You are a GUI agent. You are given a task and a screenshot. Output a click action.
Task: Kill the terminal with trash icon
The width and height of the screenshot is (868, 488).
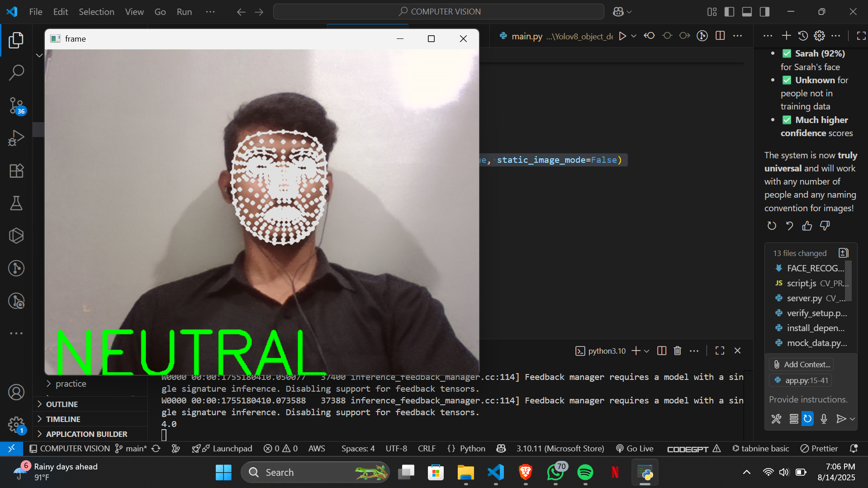pos(677,351)
